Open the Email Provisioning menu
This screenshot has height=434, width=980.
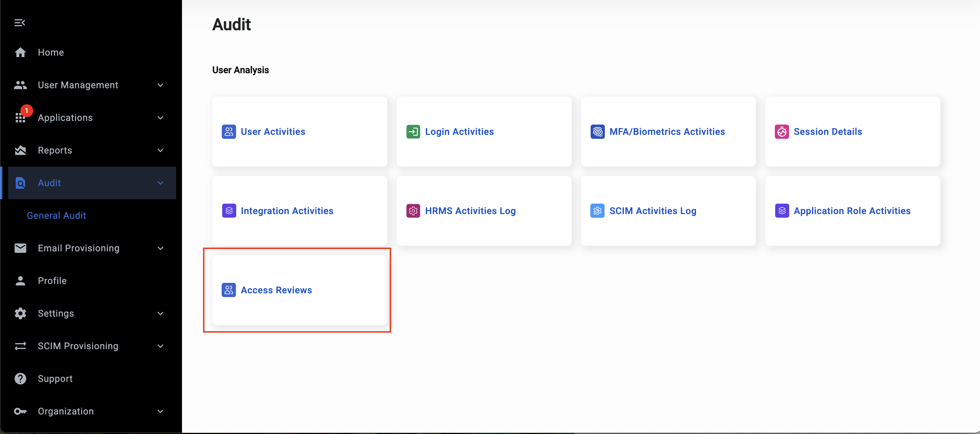79,248
